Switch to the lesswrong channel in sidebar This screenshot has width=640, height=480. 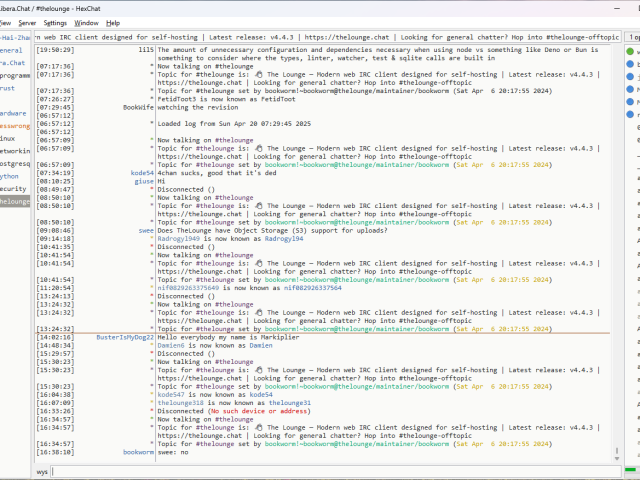(14, 126)
